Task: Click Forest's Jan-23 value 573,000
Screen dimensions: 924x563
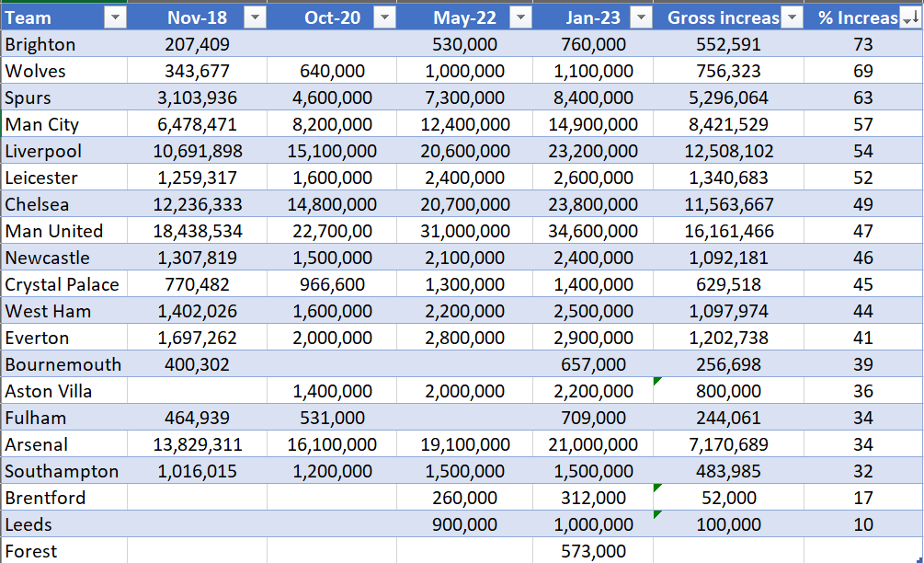Action: pyautogui.click(x=593, y=551)
